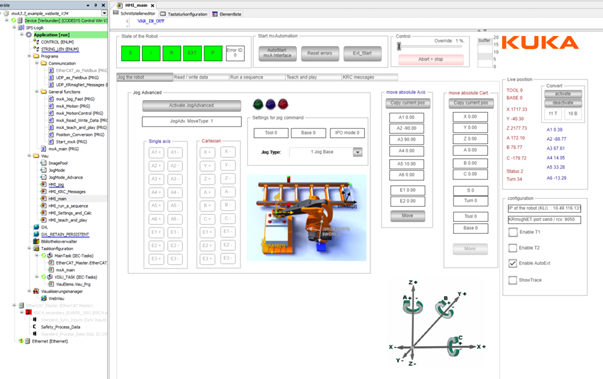603x379 pixels.
Task: Enable the T1 checkbox
Action: tap(513, 232)
